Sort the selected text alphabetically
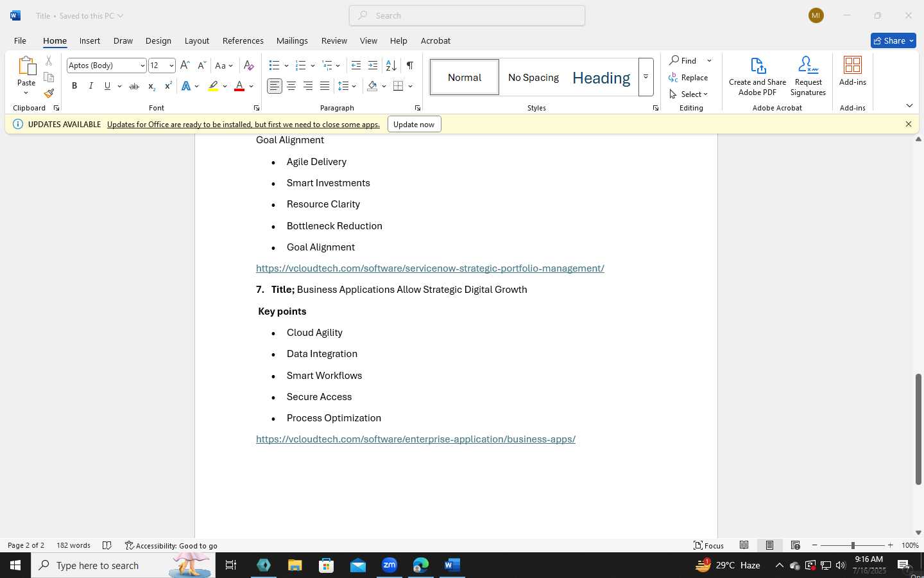 click(x=391, y=66)
